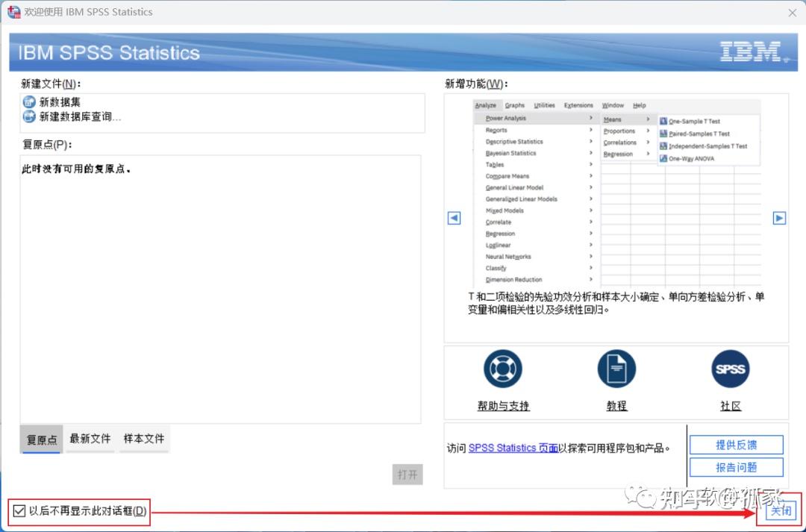Toggle 以后不再显示此对话框 checkbox
806x532 pixels.
click(19, 511)
